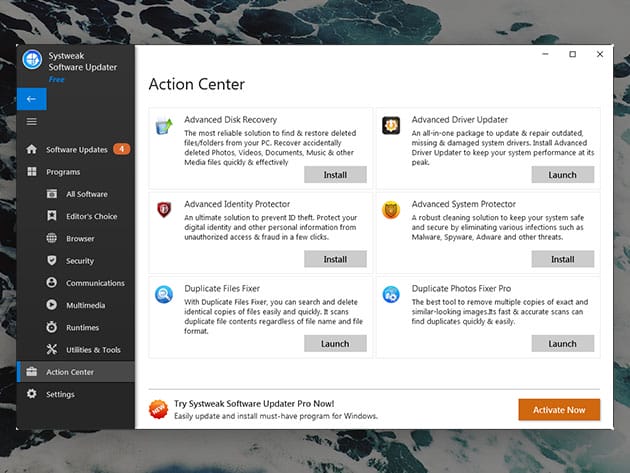
Task: Toggle the hamburger menu icon
Action: 32,121
